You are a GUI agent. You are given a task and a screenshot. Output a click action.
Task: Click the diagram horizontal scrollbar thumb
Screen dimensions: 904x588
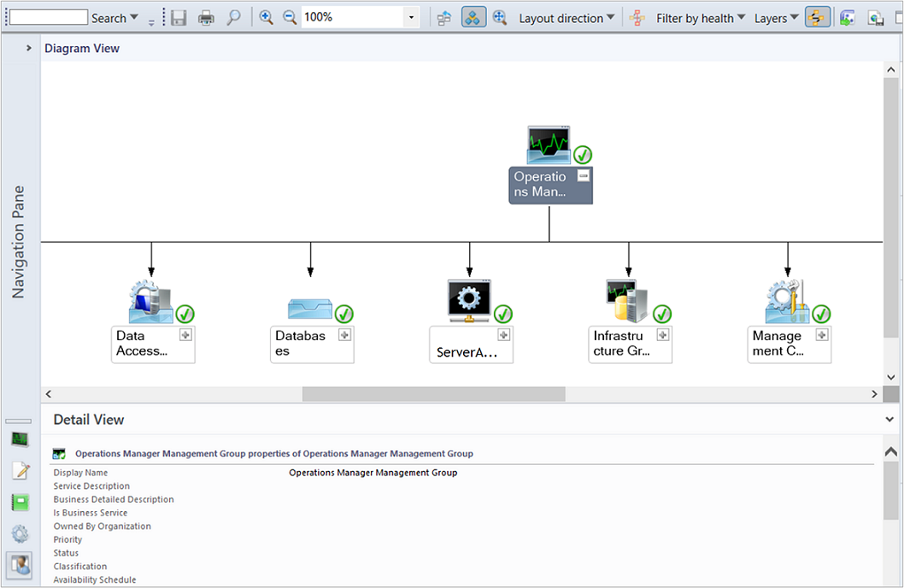click(433, 394)
